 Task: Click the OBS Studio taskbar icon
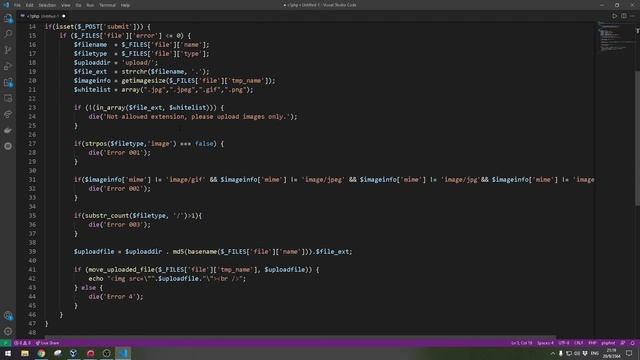click(x=107, y=353)
